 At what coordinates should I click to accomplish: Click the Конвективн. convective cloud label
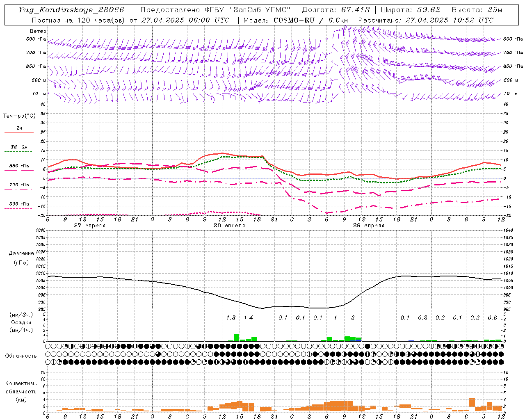21,383
